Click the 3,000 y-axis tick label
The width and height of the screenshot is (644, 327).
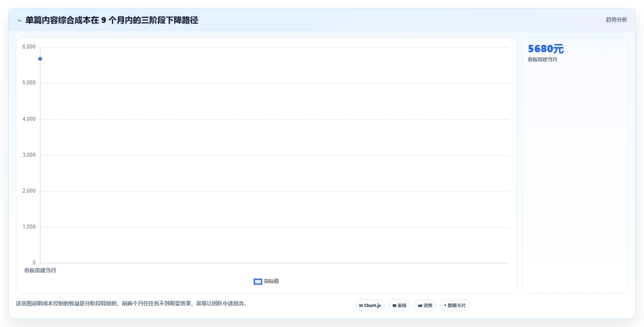click(x=29, y=155)
